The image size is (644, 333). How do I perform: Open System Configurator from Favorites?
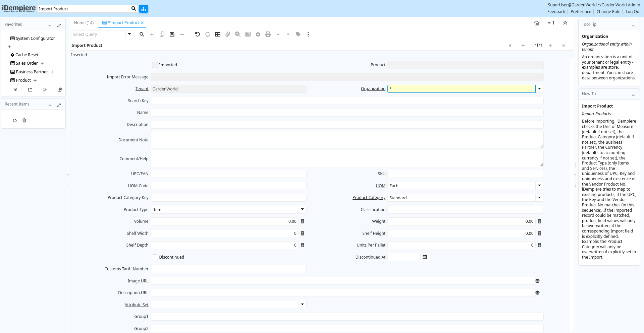coord(35,39)
